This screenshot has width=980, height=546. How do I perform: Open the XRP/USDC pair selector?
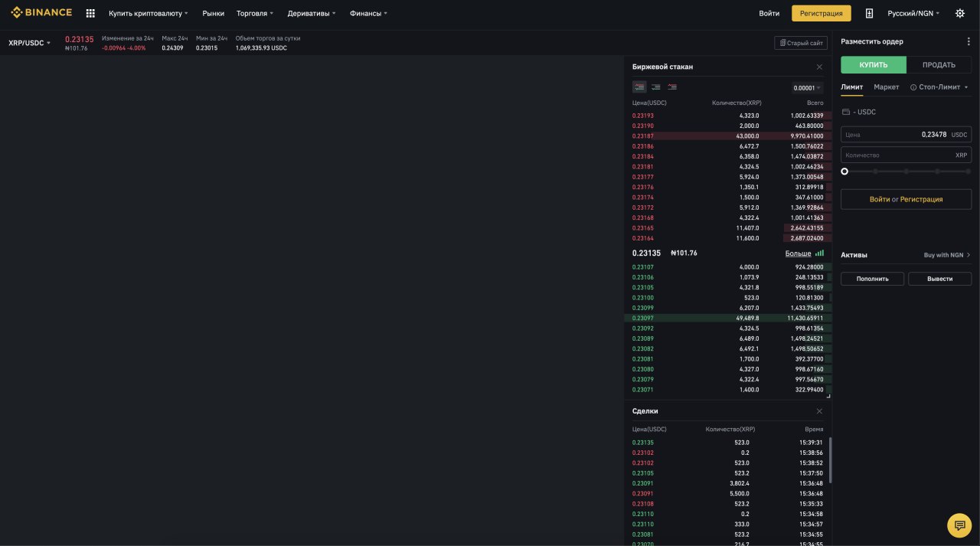click(29, 43)
